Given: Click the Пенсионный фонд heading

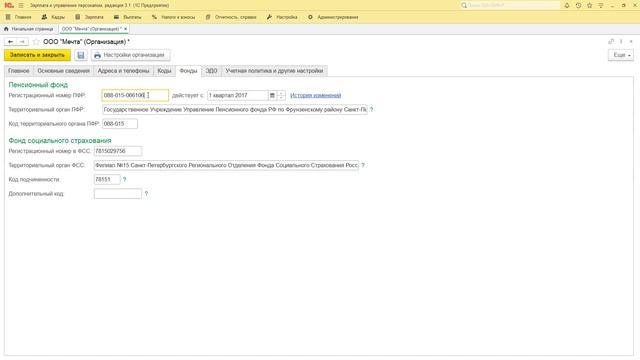Looking at the screenshot, I should coord(38,85).
